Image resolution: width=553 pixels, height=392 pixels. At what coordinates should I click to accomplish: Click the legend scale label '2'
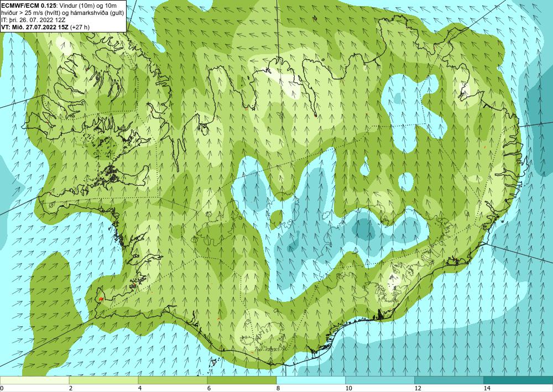71,389
